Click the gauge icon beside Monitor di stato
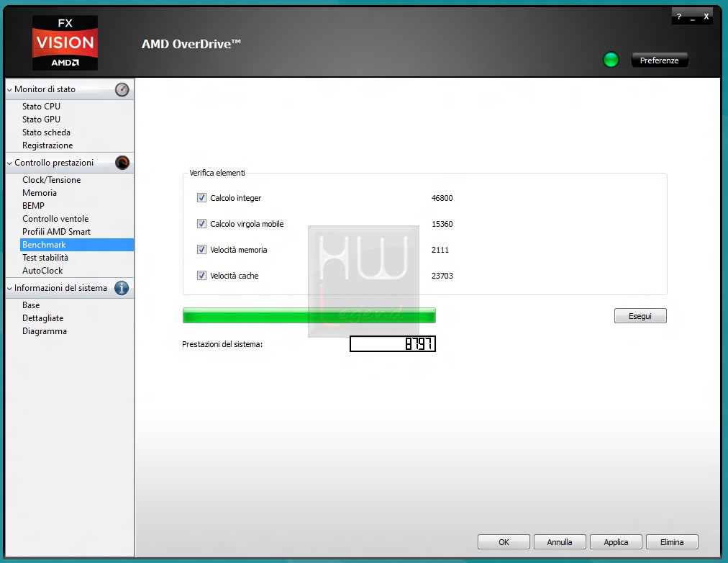 point(122,89)
